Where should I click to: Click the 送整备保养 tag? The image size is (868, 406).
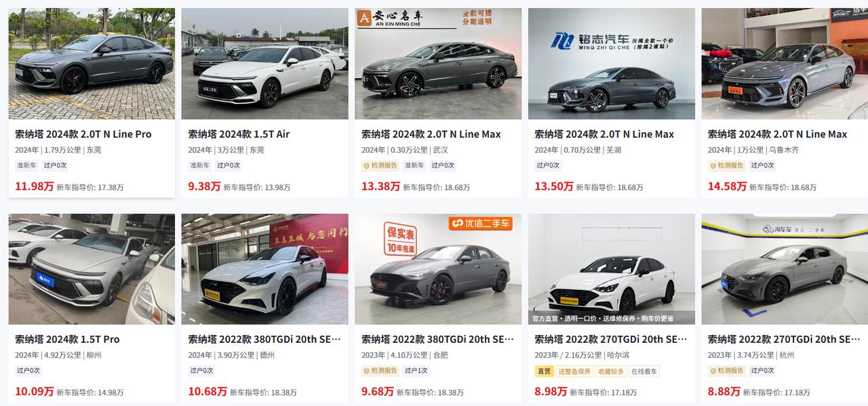[x=574, y=371]
